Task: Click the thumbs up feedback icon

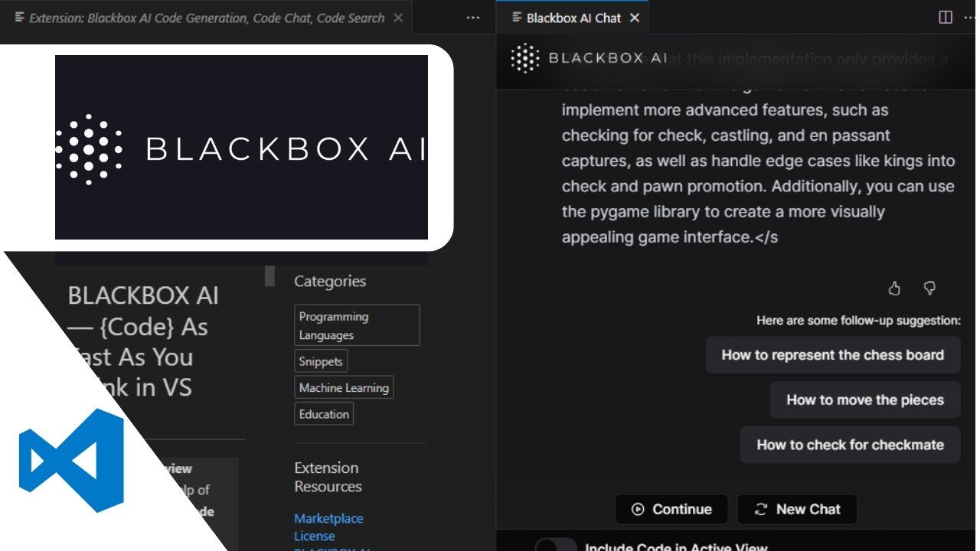Action: (x=894, y=289)
